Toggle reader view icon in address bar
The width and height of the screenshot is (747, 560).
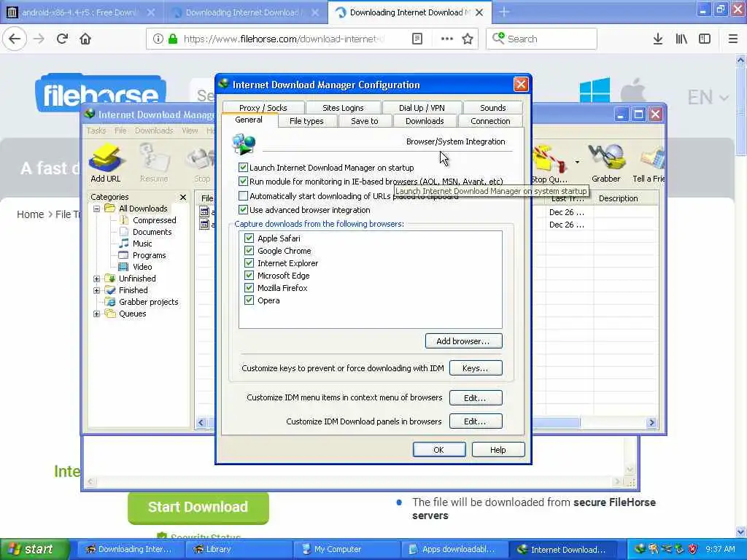tap(417, 39)
